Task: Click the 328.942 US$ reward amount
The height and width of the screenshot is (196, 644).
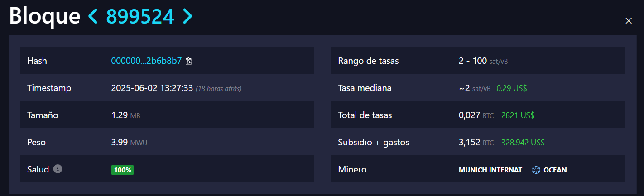Action: 523,143
